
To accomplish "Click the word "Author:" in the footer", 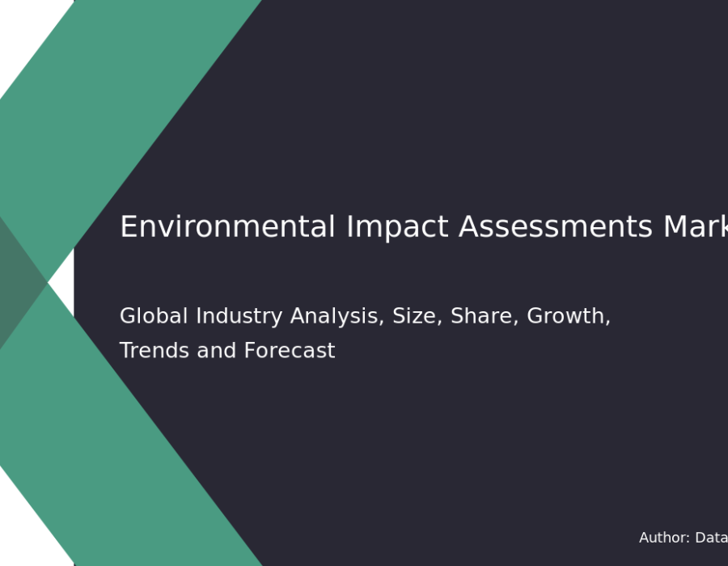I will click(664, 538).
